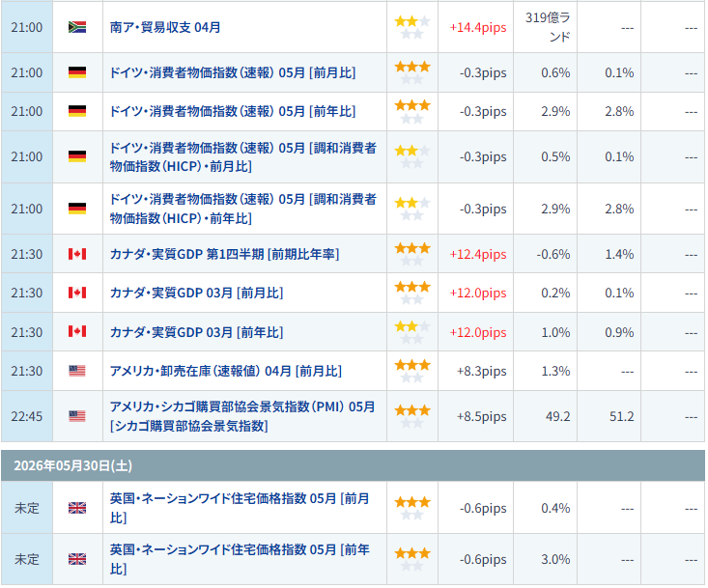The height and width of the screenshot is (588, 708).
Task: Open 英国・ネーションワイド住宅価格指数 [前月比] link
Action: (x=240, y=508)
